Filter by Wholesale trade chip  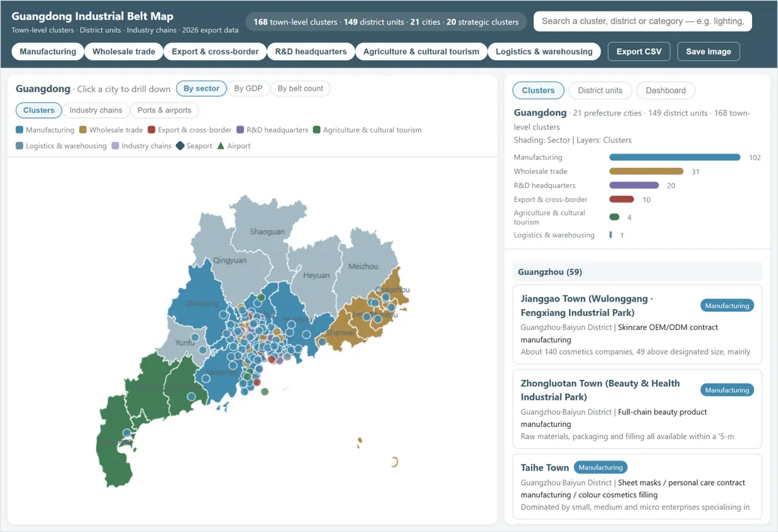pyautogui.click(x=124, y=52)
